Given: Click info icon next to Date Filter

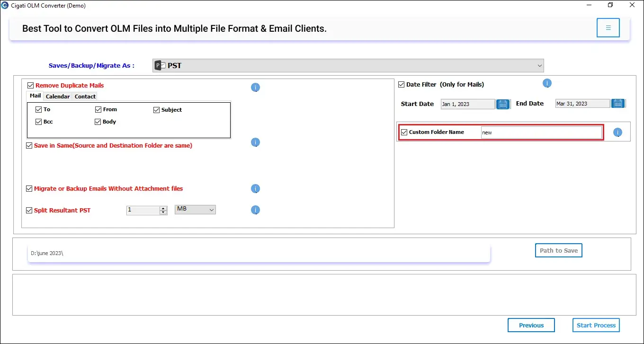Looking at the screenshot, I should tap(547, 84).
